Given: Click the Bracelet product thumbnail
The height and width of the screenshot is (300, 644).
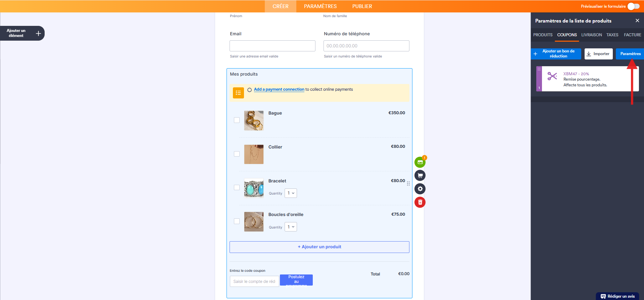Looking at the screenshot, I should pyautogui.click(x=254, y=188).
